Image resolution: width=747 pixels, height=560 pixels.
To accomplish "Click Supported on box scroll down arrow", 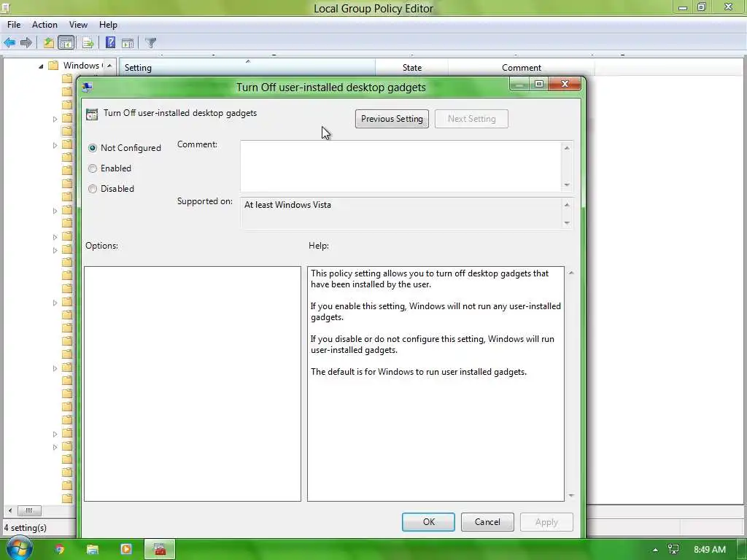I will (567, 223).
